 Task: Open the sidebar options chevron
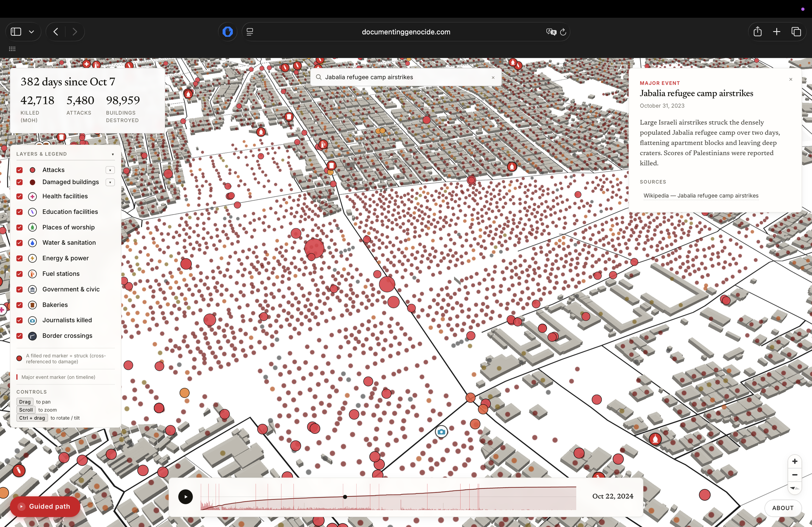click(32, 32)
